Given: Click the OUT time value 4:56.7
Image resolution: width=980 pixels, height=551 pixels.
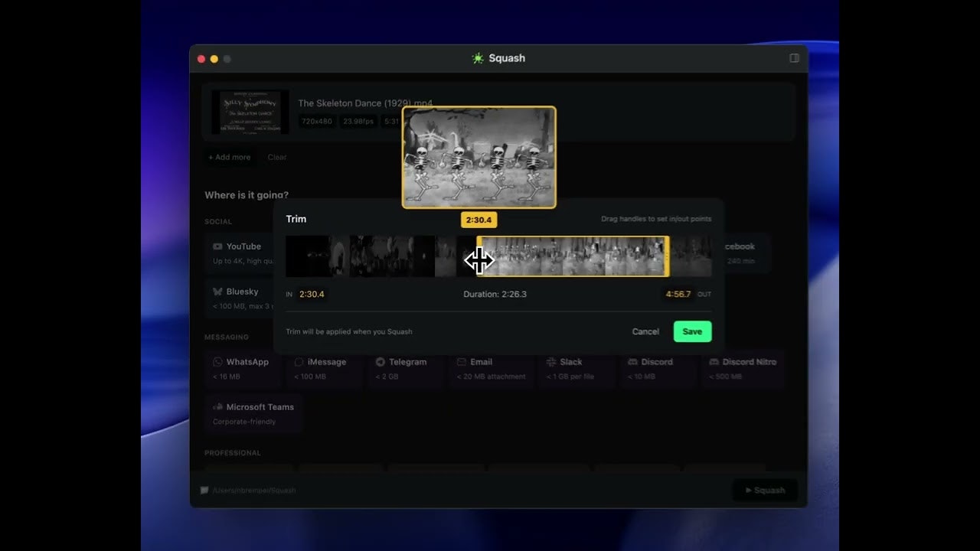Looking at the screenshot, I should point(678,294).
